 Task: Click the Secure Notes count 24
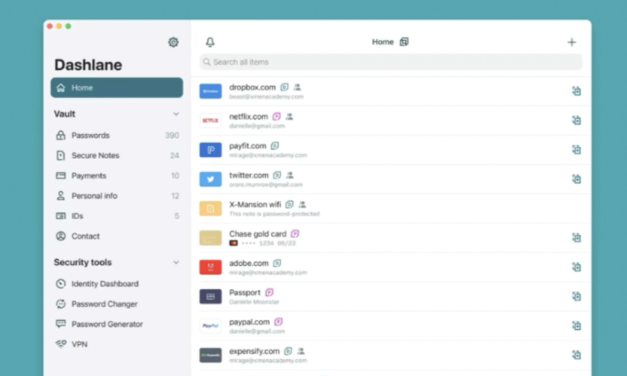[174, 155]
